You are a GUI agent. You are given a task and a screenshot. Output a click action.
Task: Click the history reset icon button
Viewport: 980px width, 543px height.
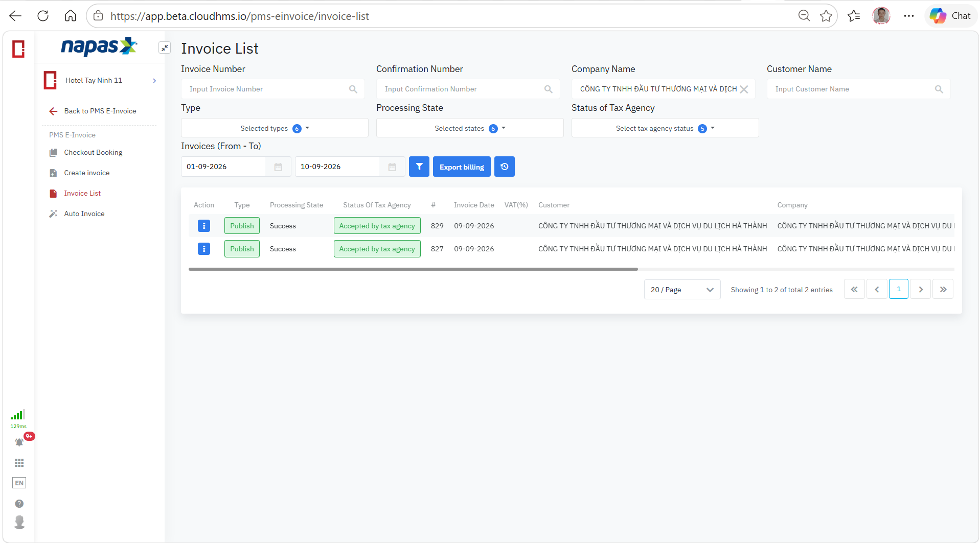click(504, 167)
